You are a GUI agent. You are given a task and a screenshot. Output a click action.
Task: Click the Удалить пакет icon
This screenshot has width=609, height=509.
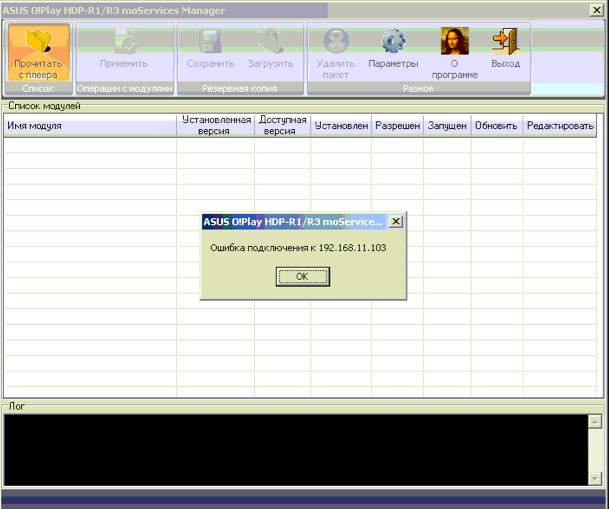(336, 42)
